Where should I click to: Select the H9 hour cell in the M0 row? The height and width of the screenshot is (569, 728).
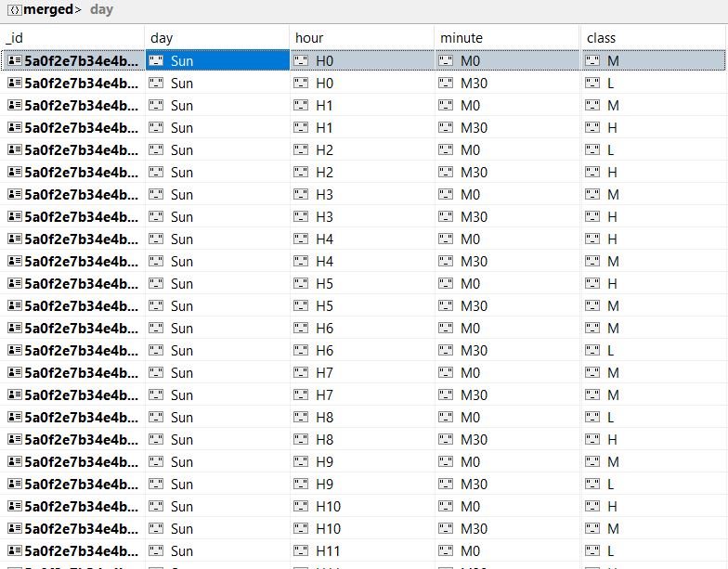362,461
